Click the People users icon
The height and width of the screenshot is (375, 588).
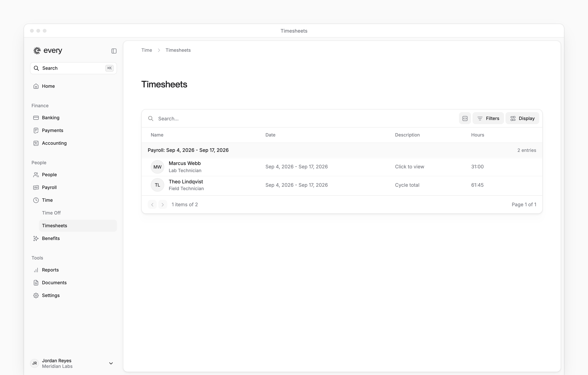36,175
